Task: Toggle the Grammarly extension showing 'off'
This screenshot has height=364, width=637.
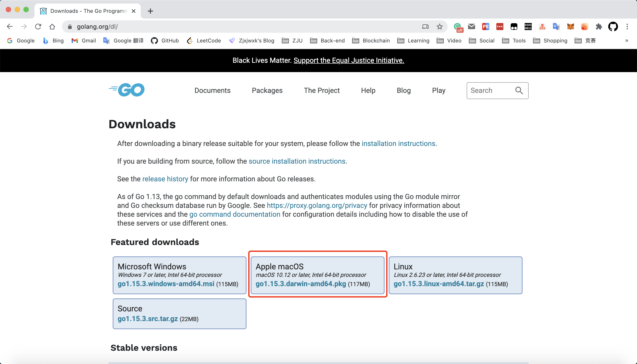Action: 458,27
